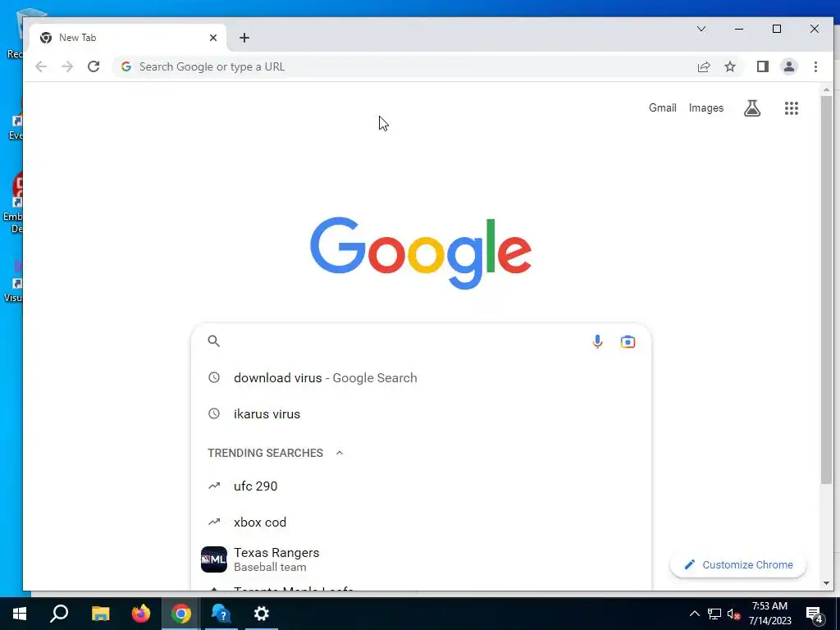Screen dimensions: 840x630
Task: Click the Customize Chrome button
Action: pos(738,564)
